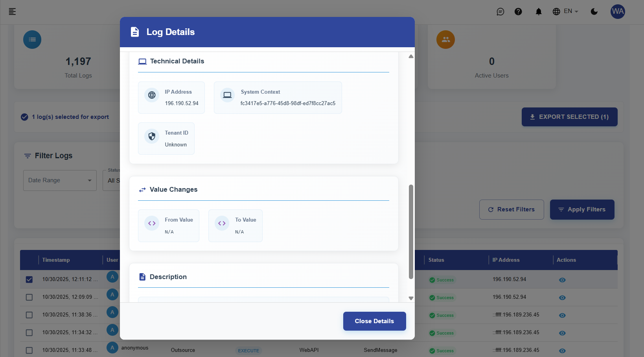This screenshot has width=644, height=357.
Task: Click the IP Address column header
Action: pyautogui.click(x=506, y=260)
